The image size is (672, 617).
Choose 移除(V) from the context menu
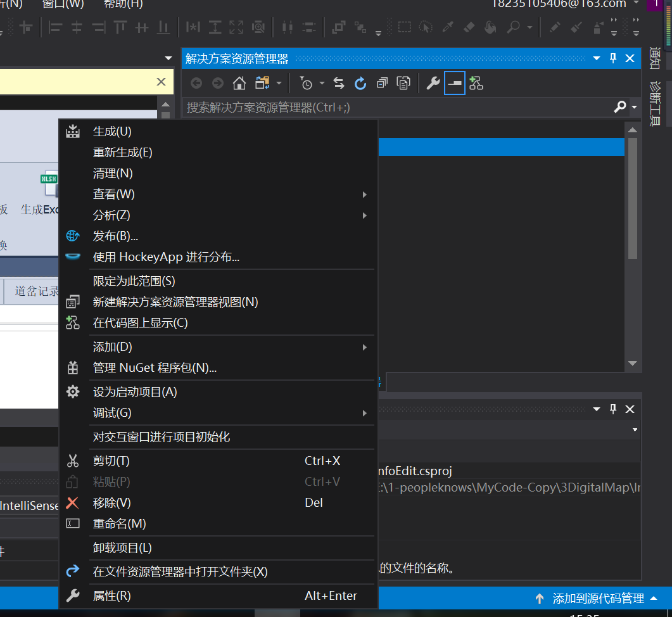click(219, 502)
